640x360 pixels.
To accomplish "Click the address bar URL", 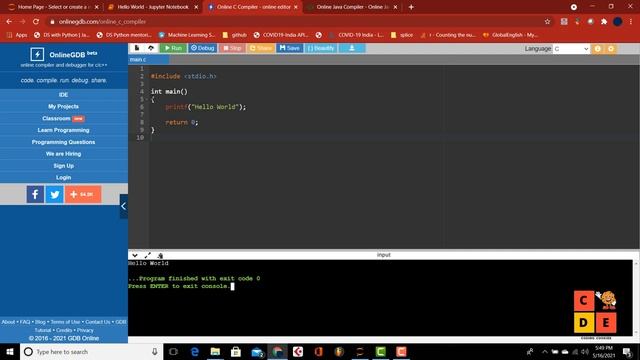I will [x=102, y=22].
